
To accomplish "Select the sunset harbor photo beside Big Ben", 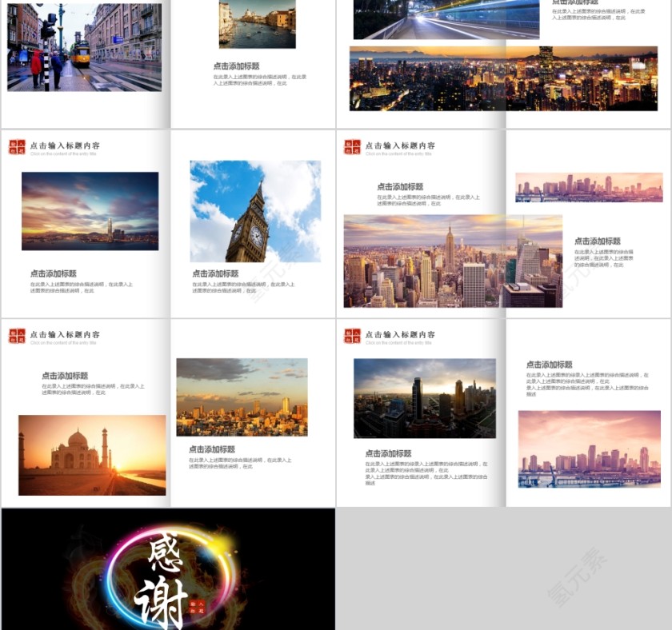I will pos(90,211).
